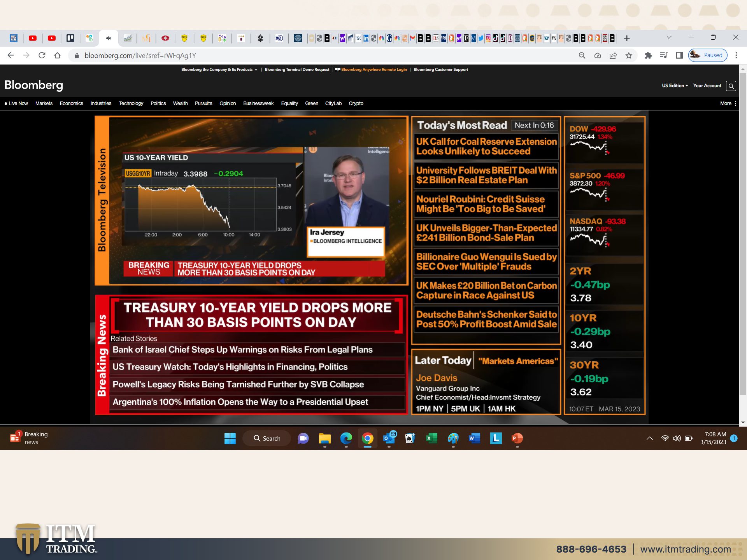747x560 pixels.
Task: Open Bloomberg Customer Support link
Action: point(441,70)
